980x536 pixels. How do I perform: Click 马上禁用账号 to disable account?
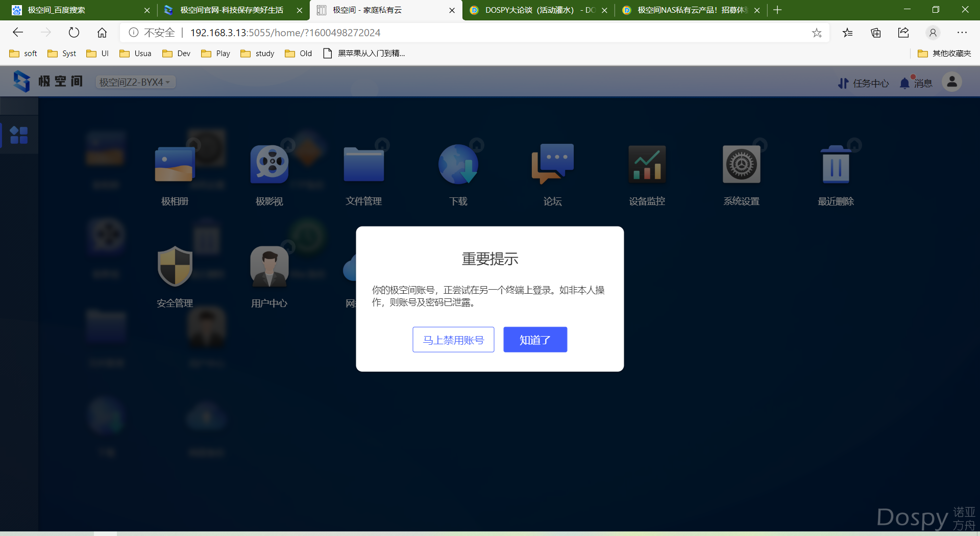click(453, 340)
